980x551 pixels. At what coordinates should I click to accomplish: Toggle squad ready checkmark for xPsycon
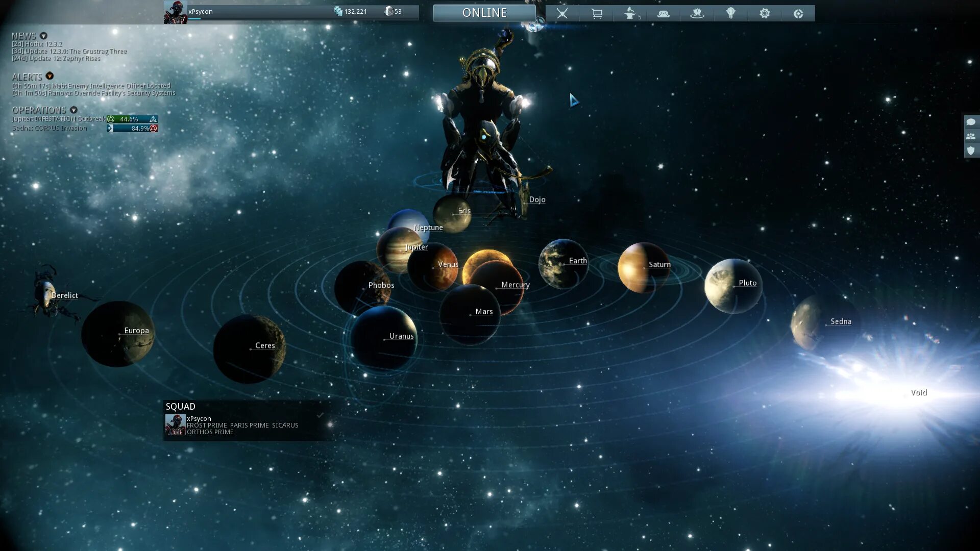coord(320,415)
